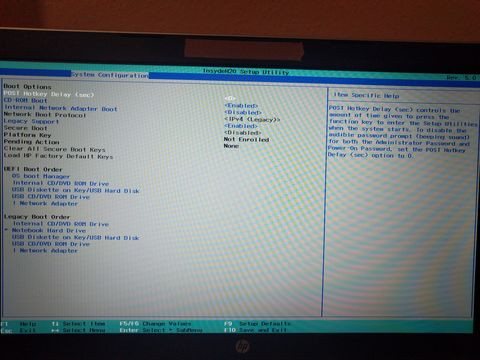Select Notebook Hard Drive entry
The image size is (480, 360).
pos(49,230)
